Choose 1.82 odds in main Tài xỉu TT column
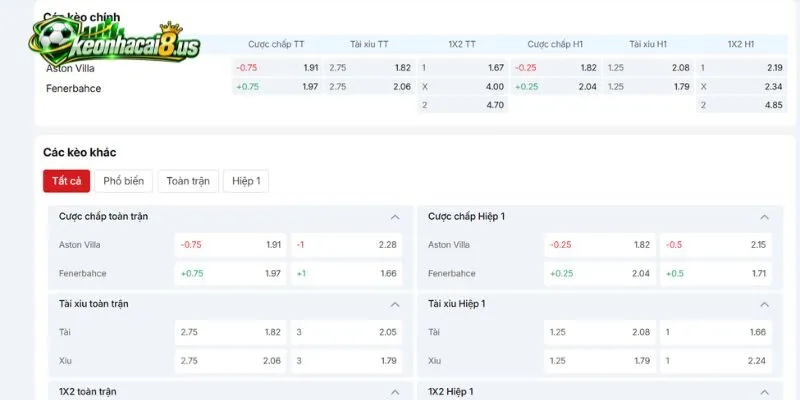Screen dimensions: 800x400 [x=370, y=68]
